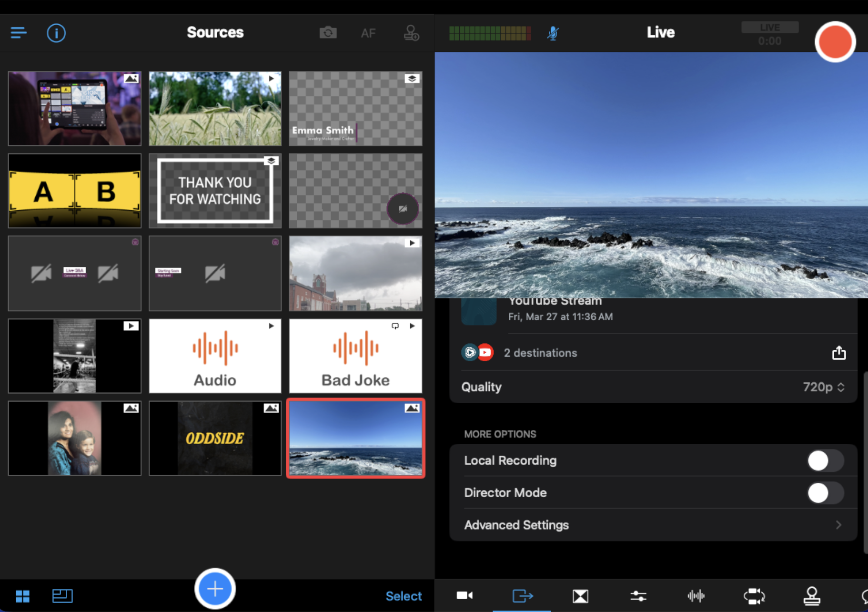Click the loop icon on Bad Joke
The height and width of the screenshot is (612, 868).
pos(395,326)
